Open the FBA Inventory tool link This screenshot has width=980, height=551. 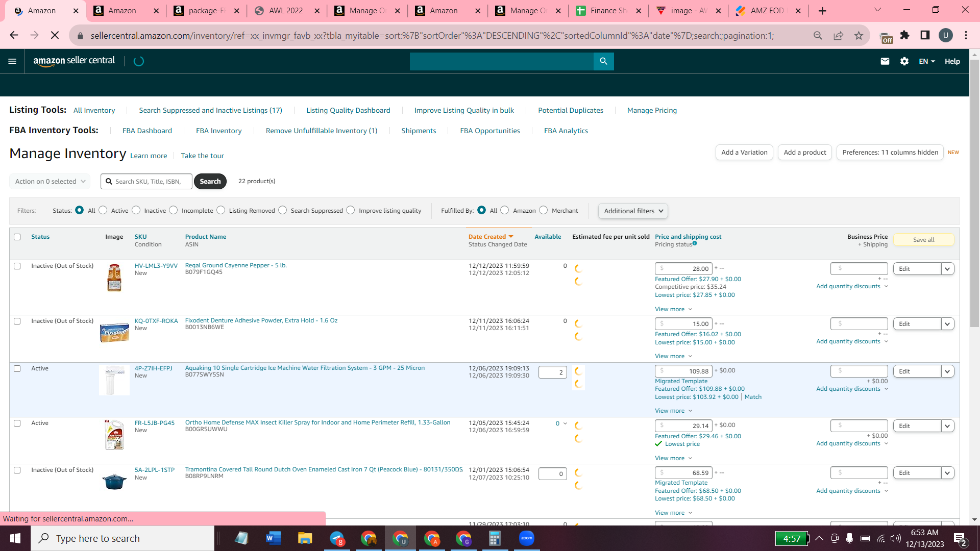(218, 131)
